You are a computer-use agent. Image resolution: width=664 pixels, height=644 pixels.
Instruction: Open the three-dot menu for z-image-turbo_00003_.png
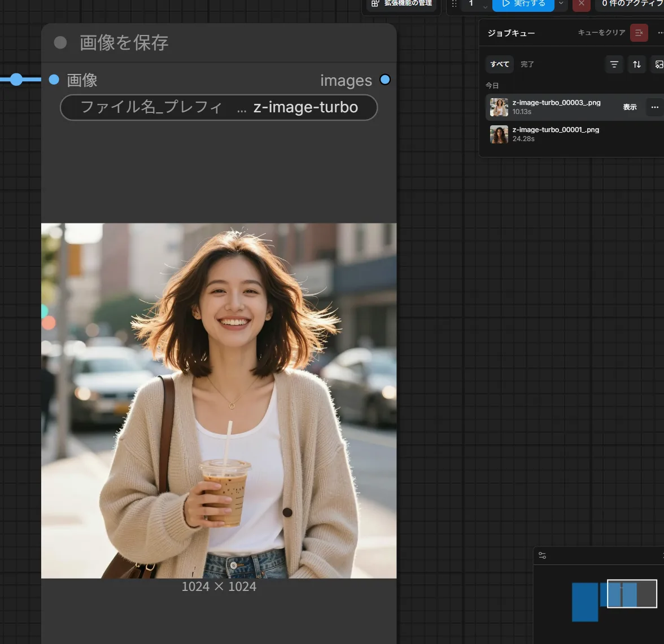pyautogui.click(x=655, y=107)
